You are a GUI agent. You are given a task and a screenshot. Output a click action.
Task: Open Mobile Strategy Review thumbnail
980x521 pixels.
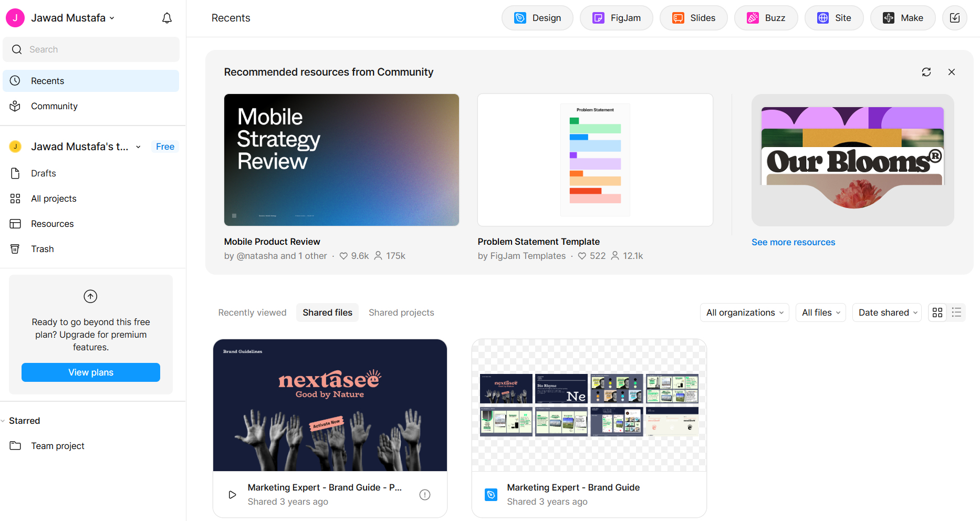[341, 160]
